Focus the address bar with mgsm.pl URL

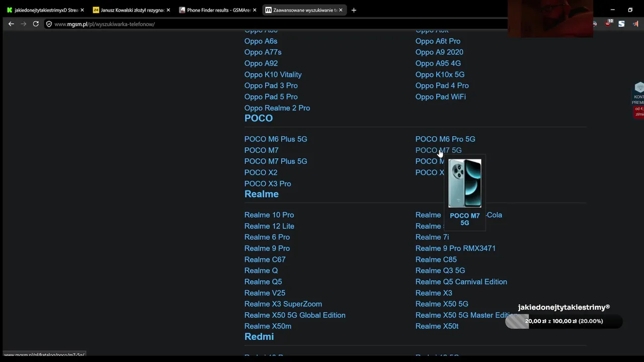click(277, 24)
